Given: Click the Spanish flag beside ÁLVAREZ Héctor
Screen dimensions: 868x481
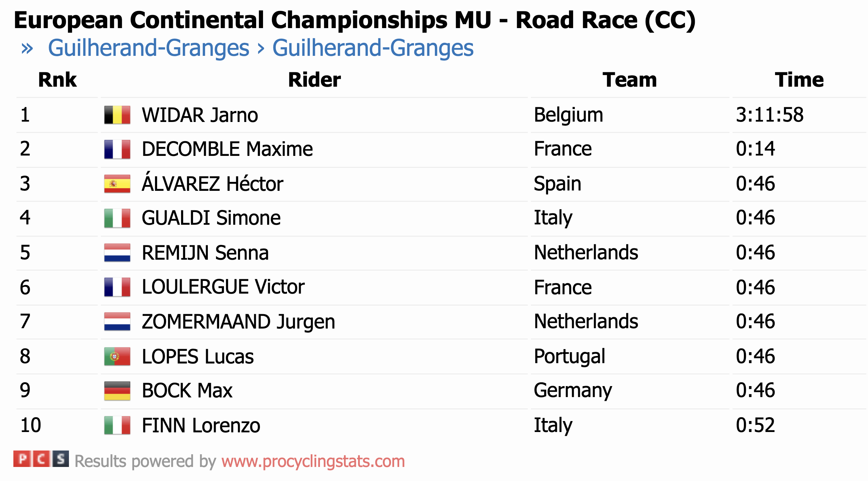Looking at the screenshot, I should pyautogui.click(x=117, y=184).
